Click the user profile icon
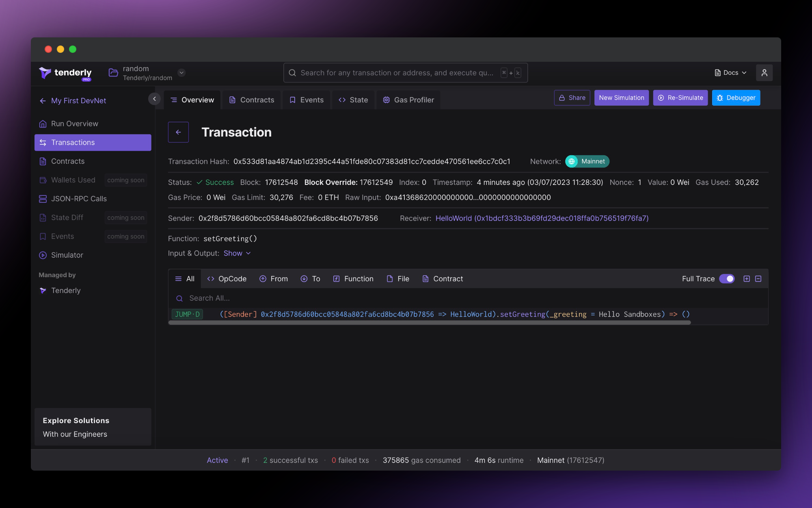 pyautogui.click(x=764, y=73)
